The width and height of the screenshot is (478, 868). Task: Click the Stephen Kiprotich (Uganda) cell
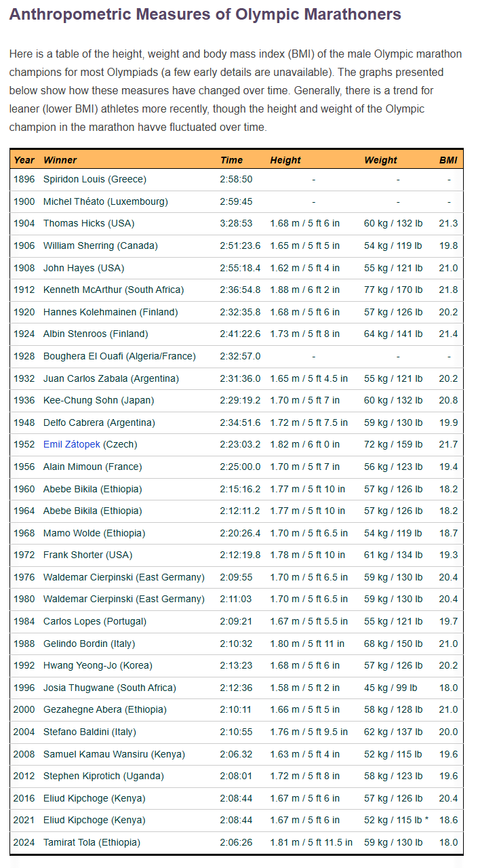click(x=104, y=776)
